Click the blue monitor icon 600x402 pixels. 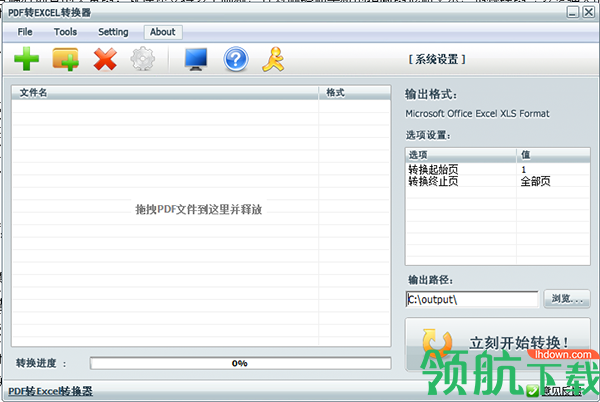coord(196,59)
